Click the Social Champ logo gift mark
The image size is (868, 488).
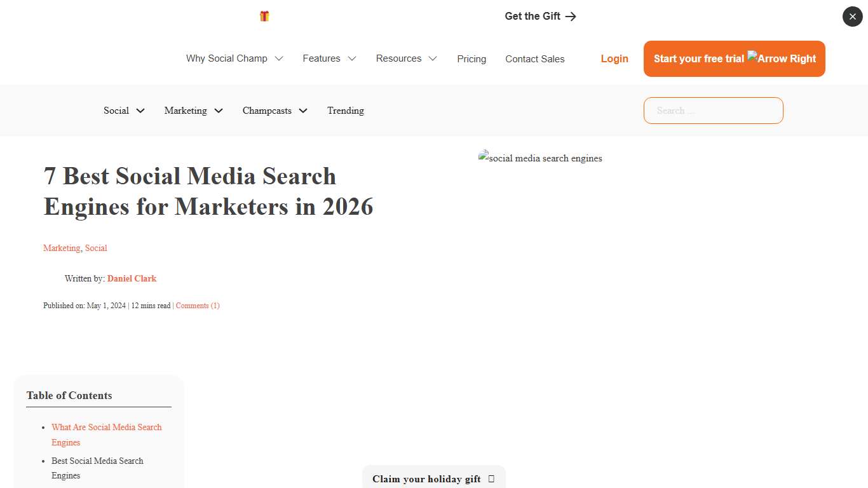click(x=264, y=16)
